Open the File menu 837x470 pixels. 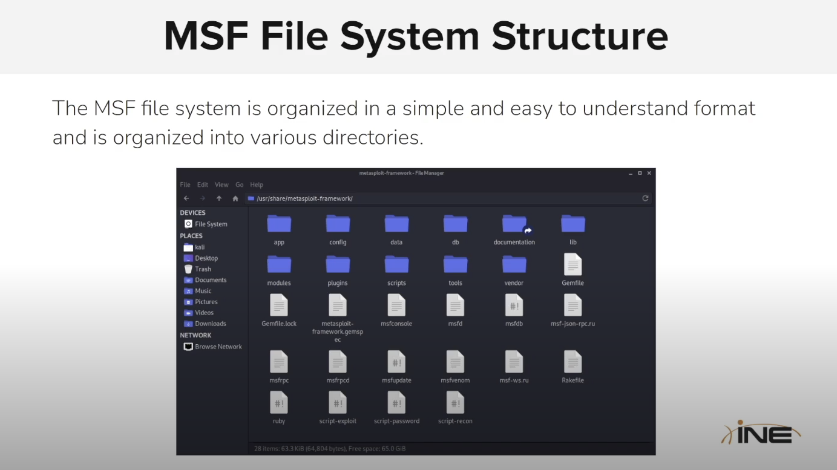pyautogui.click(x=186, y=185)
